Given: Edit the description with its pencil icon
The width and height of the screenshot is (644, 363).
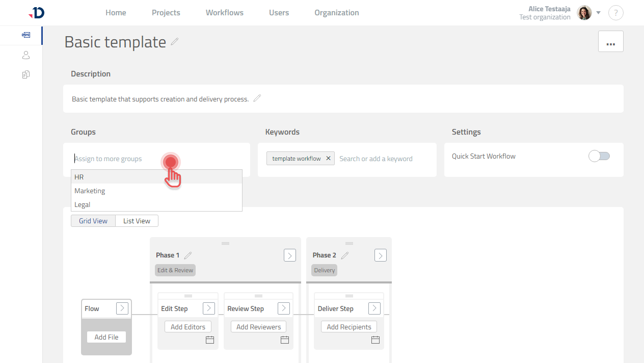Looking at the screenshot, I should coord(257,98).
